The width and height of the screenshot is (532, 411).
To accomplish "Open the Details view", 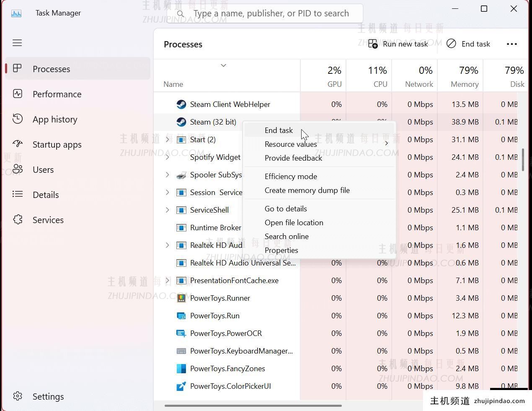I will pyautogui.click(x=46, y=195).
